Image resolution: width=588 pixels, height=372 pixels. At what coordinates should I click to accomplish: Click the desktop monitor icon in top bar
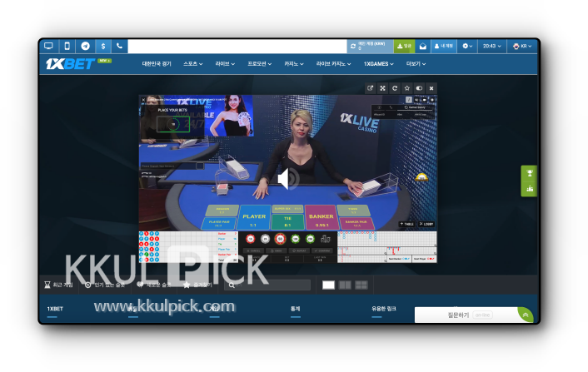[48, 46]
